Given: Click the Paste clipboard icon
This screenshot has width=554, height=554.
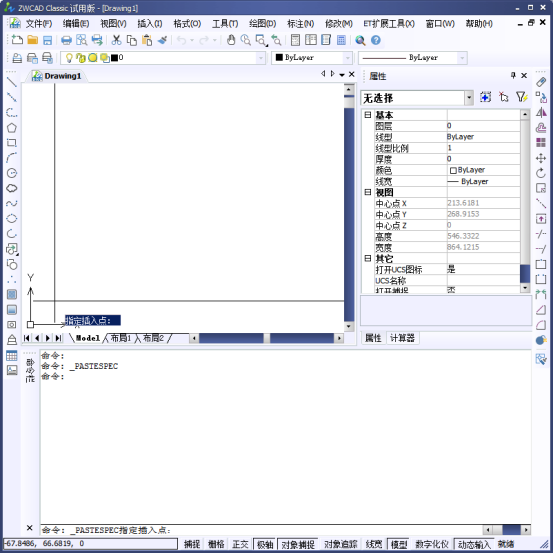Looking at the screenshot, I should coord(147,40).
